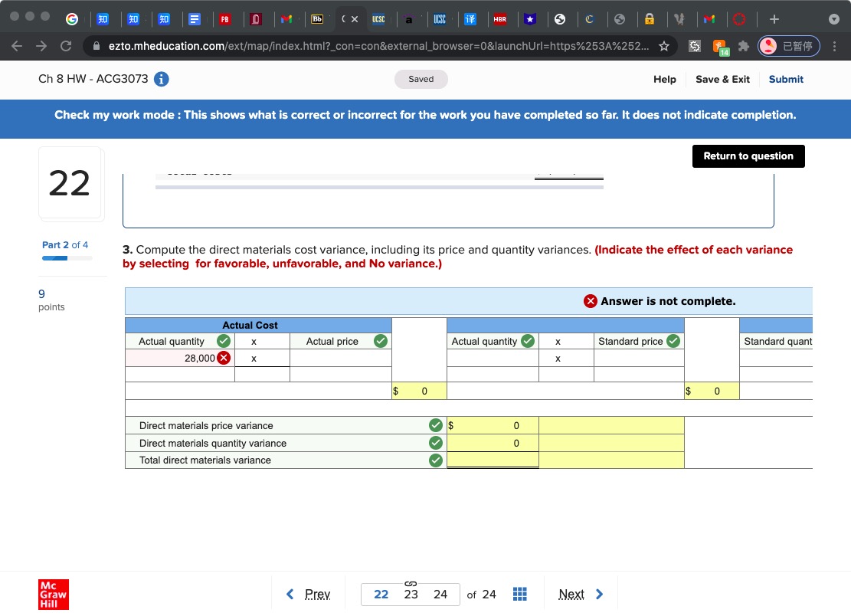Open Chrome's three-dot menu
The height and width of the screenshot is (616, 851).
[x=835, y=46]
